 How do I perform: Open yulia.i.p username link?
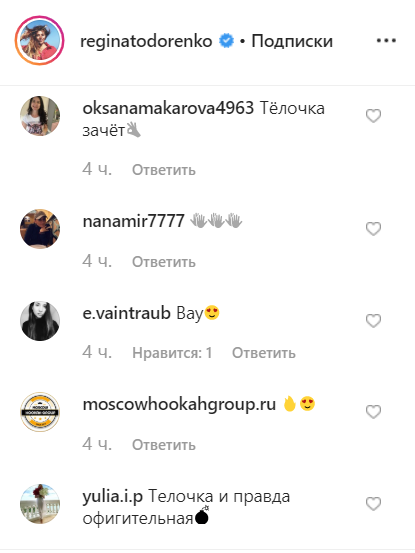click(x=112, y=497)
